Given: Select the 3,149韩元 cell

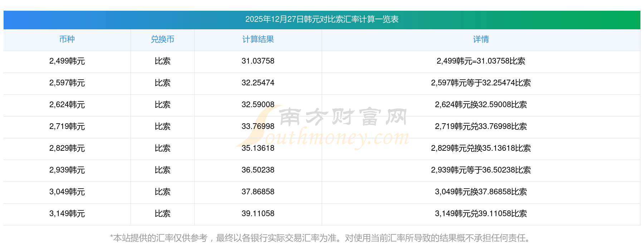Looking at the screenshot, I should coord(67,214).
